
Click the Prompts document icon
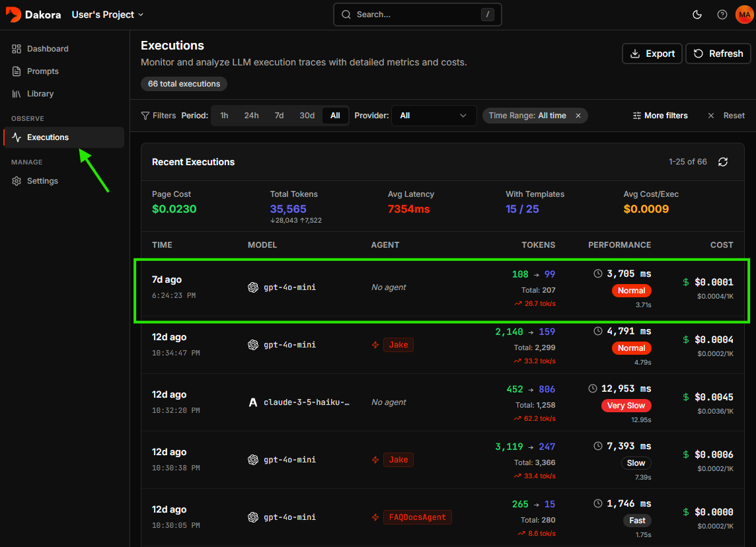pyautogui.click(x=17, y=71)
